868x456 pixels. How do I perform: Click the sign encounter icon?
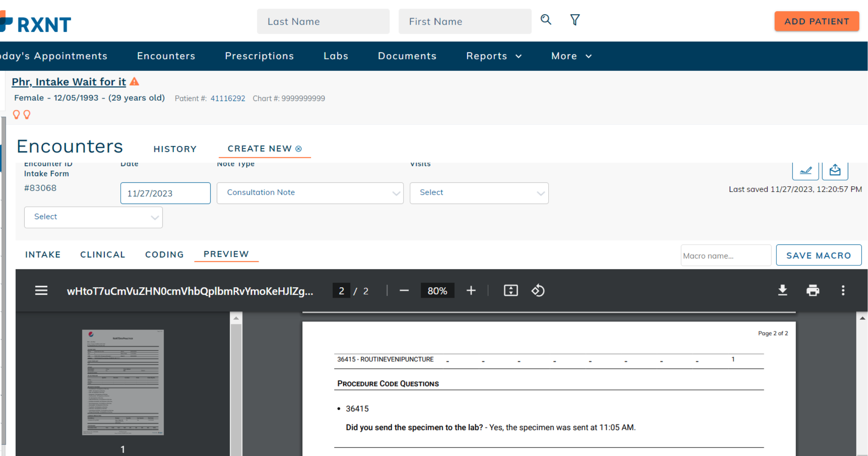805,170
